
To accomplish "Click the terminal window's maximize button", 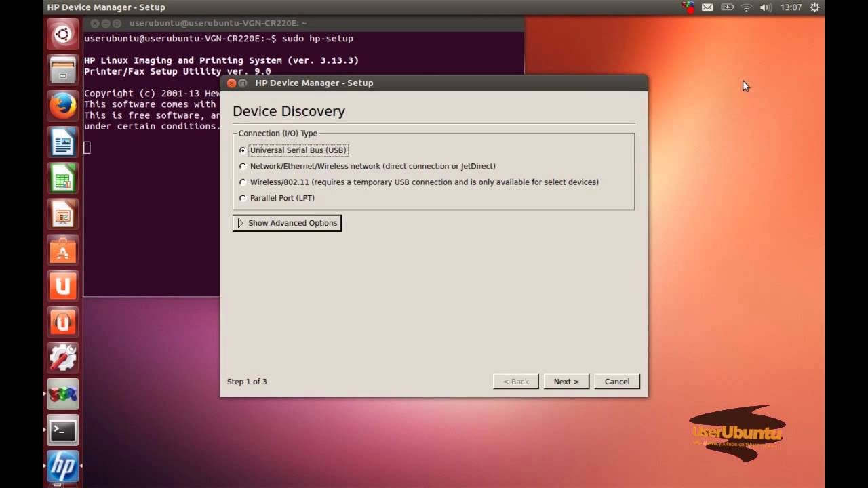I will [117, 23].
